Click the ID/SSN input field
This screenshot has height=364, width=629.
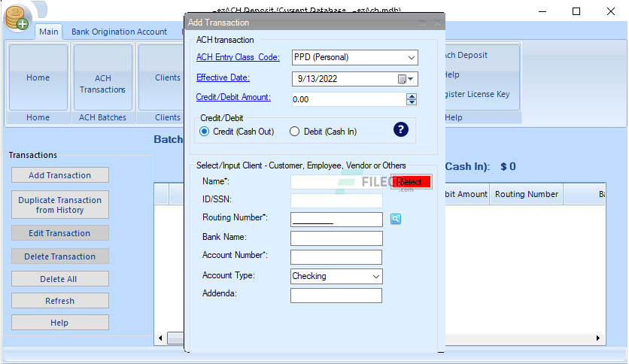pyautogui.click(x=336, y=201)
